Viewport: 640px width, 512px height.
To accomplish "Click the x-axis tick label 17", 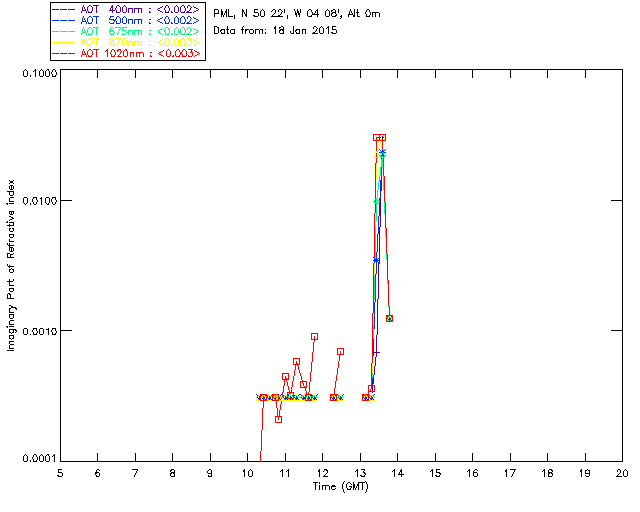I will pyautogui.click(x=510, y=473).
